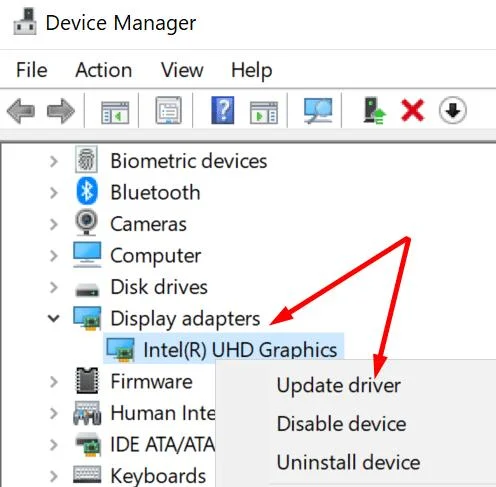The height and width of the screenshot is (487, 496).
Task: Click the Forward arrow toolbar icon
Action: [61, 111]
